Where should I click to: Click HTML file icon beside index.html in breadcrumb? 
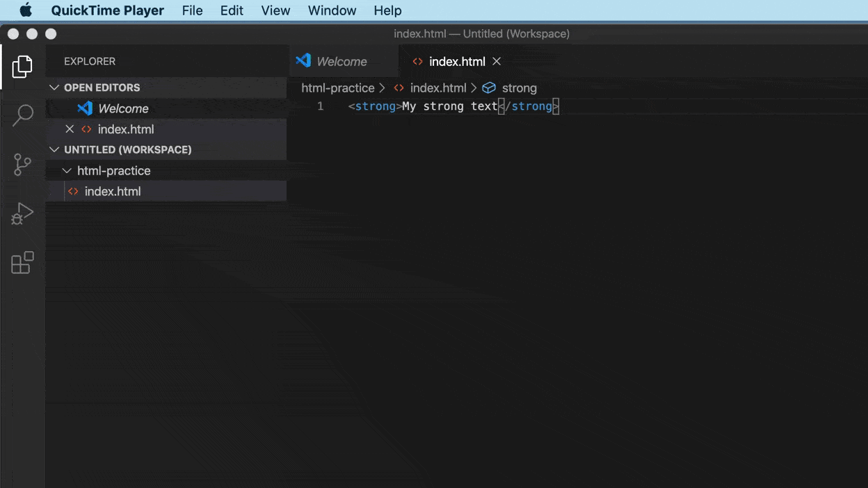point(399,88)
